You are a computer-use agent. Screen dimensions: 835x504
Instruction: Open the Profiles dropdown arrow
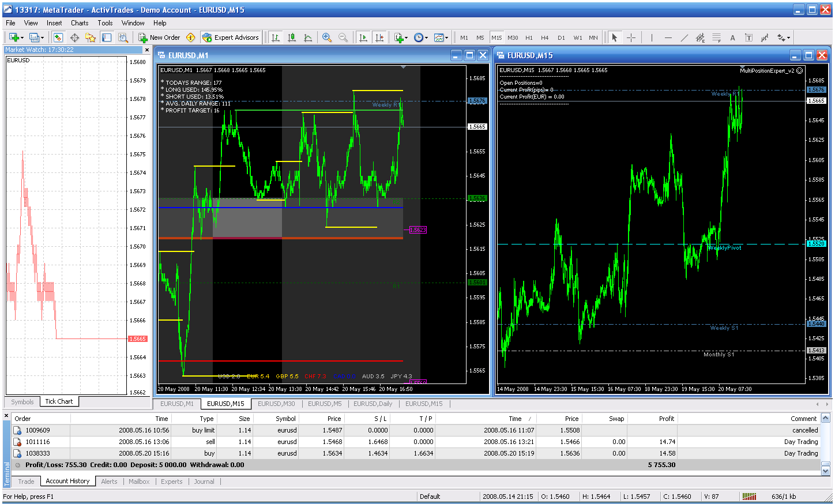tap(43, 37)
